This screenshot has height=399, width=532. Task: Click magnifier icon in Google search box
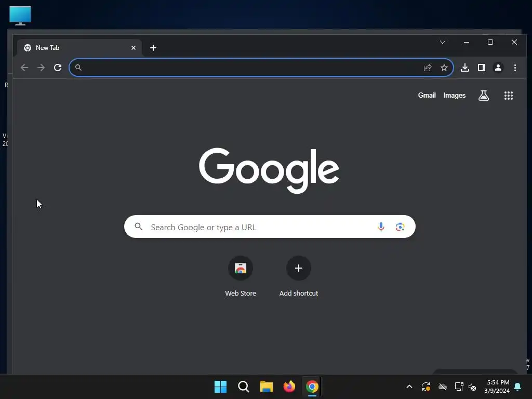click(x=138, y=227)
